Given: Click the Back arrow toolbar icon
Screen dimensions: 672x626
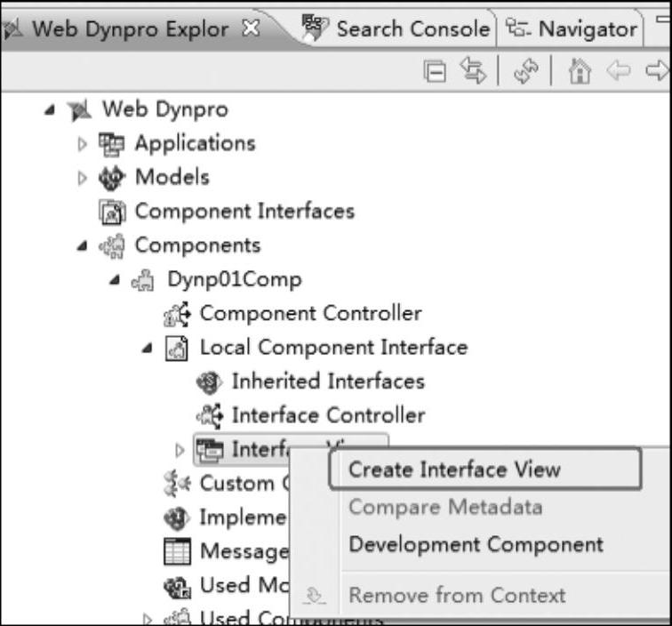Looking at the screenshot, I should click(x=619, y=70).
